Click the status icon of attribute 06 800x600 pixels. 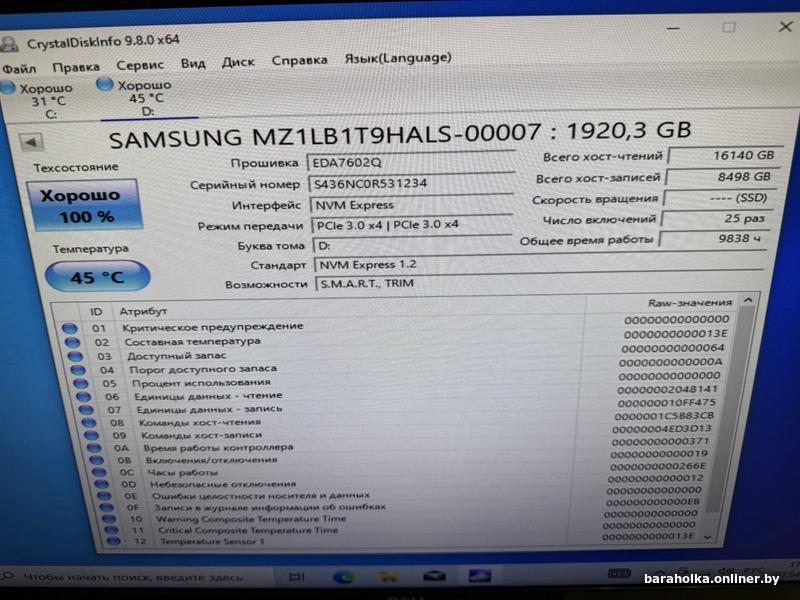(83, 396)
